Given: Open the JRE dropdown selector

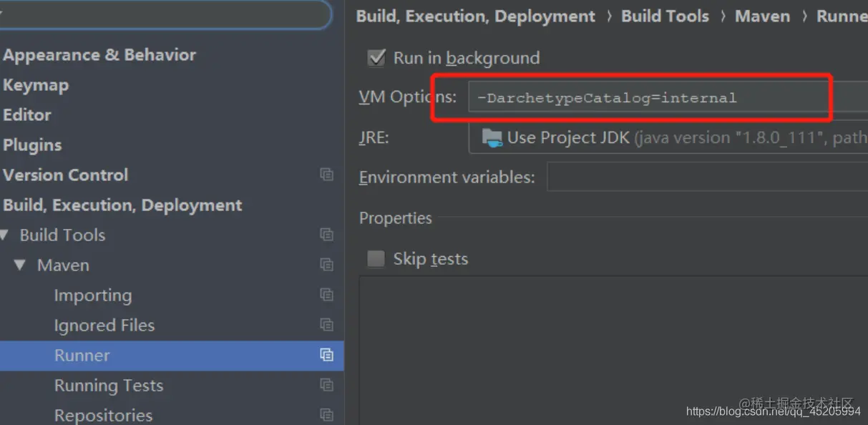Looking at the screenshot, I should (x=668, y=137).
